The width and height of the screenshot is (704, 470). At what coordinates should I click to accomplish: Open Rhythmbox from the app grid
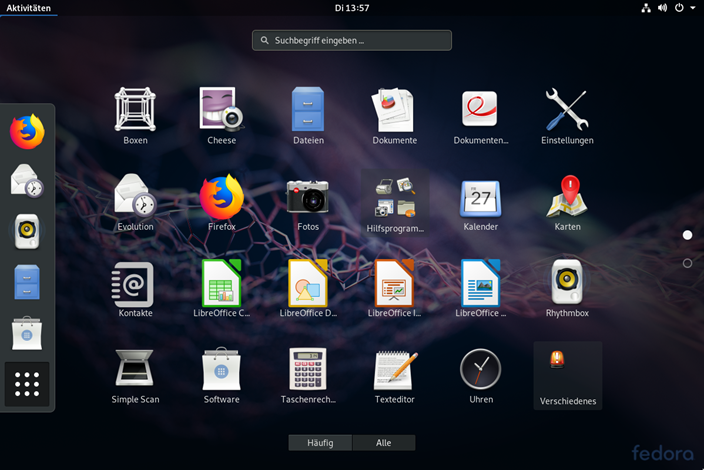point(567,289)
